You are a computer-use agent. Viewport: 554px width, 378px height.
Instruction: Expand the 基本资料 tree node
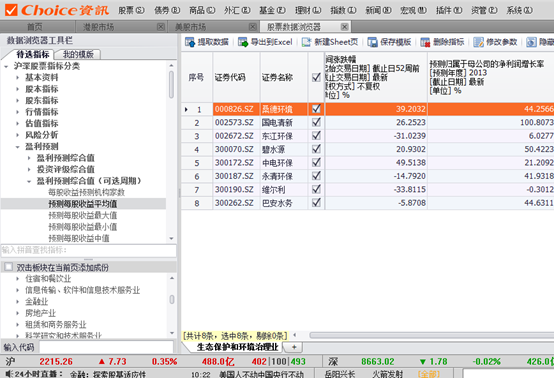click(18, 78)
